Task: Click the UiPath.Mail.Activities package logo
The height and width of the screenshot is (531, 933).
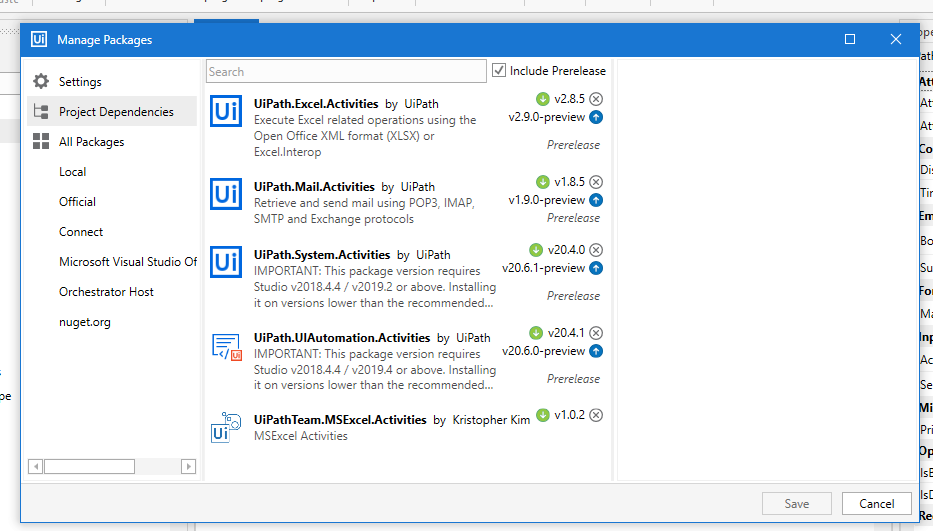Action: pyautogui.click(x=226, y=194)
